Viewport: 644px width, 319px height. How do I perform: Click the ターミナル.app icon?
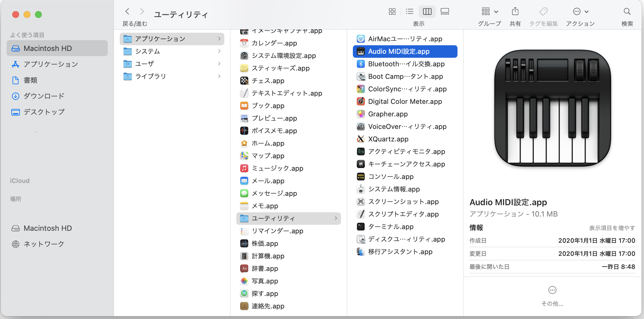point(361,227)
